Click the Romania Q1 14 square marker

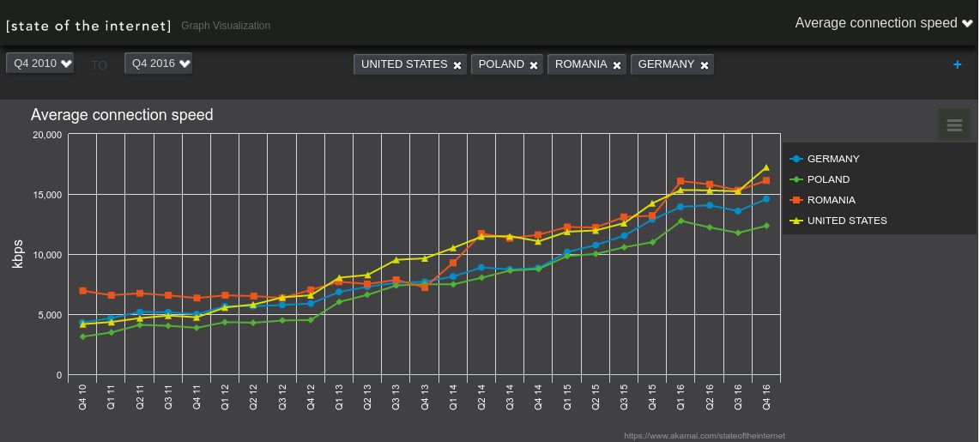click(453, 263)
